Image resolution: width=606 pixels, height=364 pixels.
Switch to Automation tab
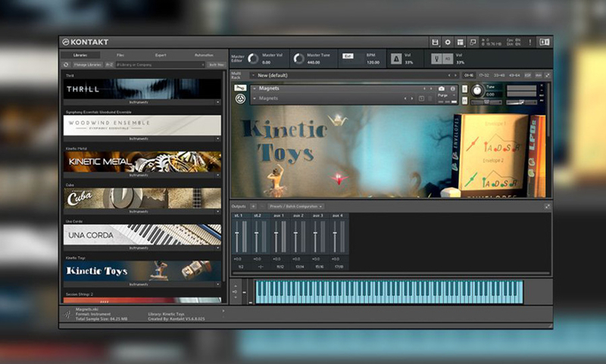pos(204,54)
